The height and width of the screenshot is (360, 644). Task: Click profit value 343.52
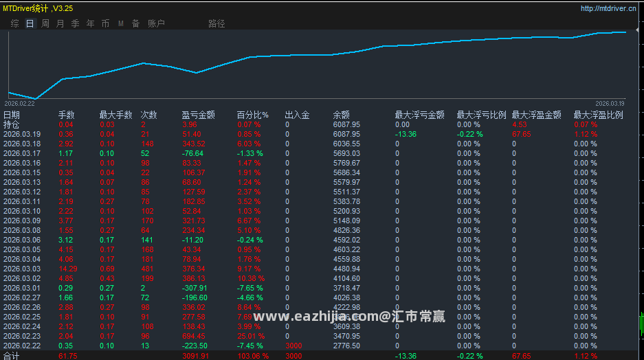tap(194, 144)
